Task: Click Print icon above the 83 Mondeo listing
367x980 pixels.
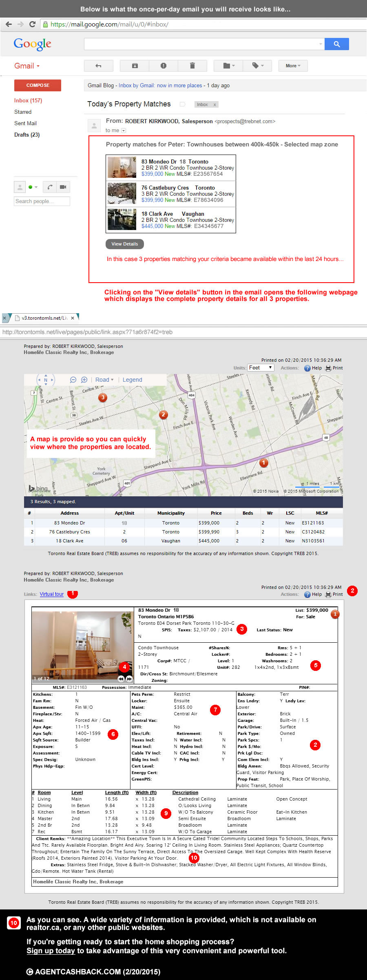Action: [328, 595]
